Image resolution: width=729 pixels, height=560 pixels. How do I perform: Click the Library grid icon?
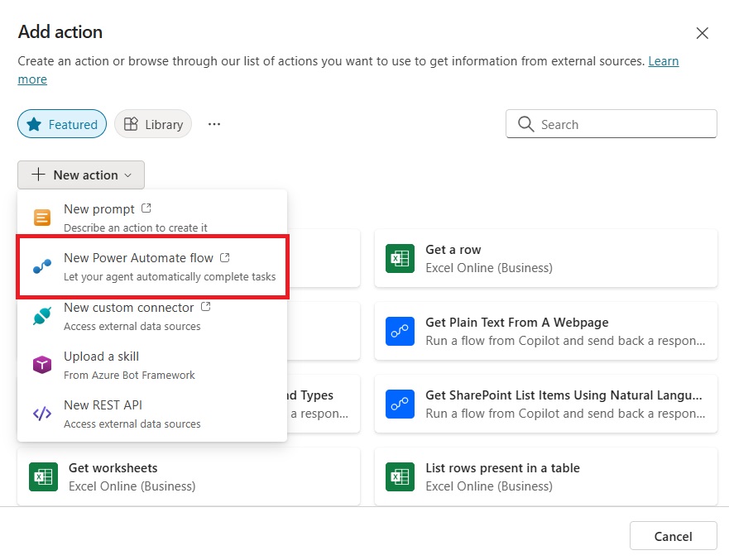(x=131, y=124)
